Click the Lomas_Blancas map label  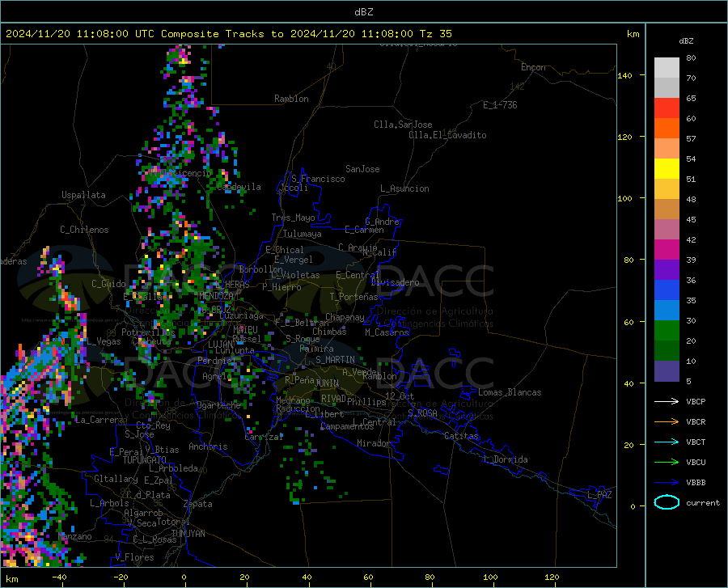(x=510, y=392)
